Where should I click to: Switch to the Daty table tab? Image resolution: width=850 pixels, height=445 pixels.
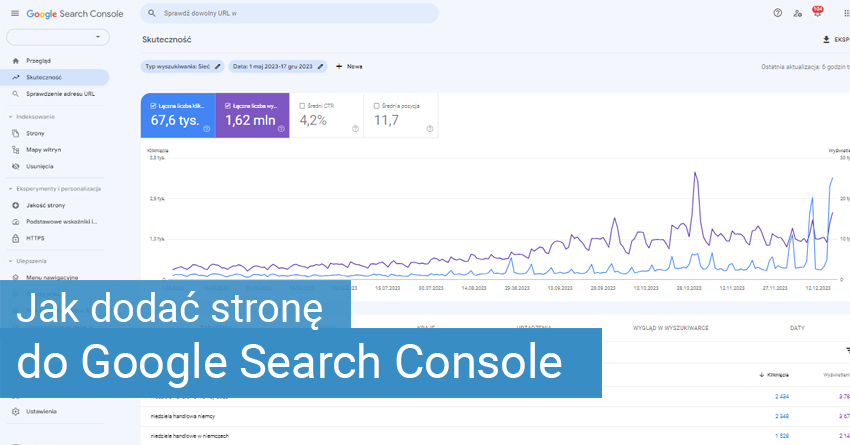click(797, 327)
